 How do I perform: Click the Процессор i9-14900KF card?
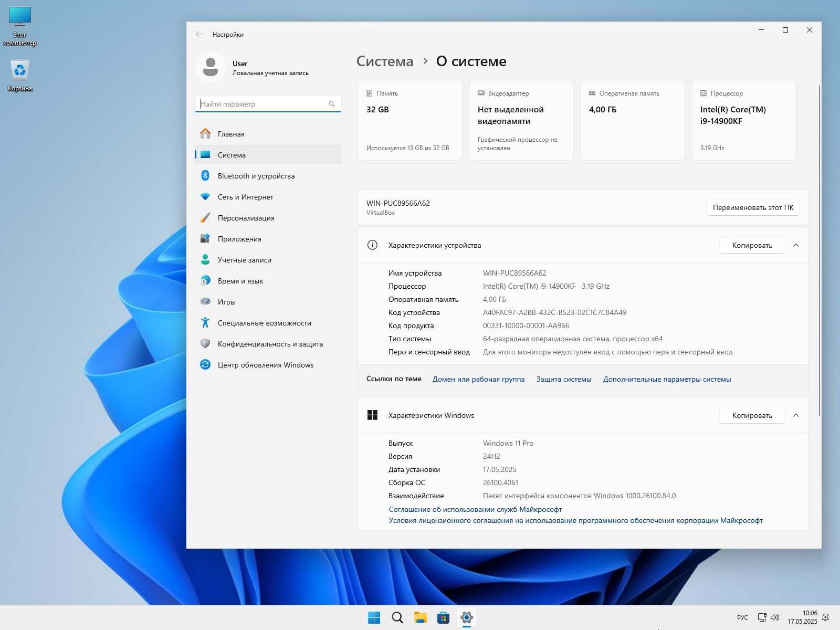744,120
